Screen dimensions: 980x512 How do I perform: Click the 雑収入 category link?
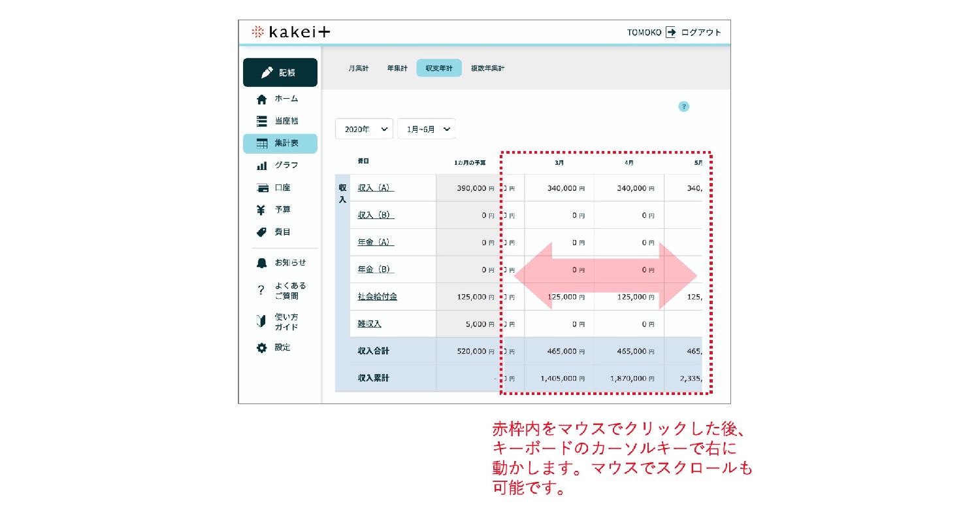tap(369, 324)
